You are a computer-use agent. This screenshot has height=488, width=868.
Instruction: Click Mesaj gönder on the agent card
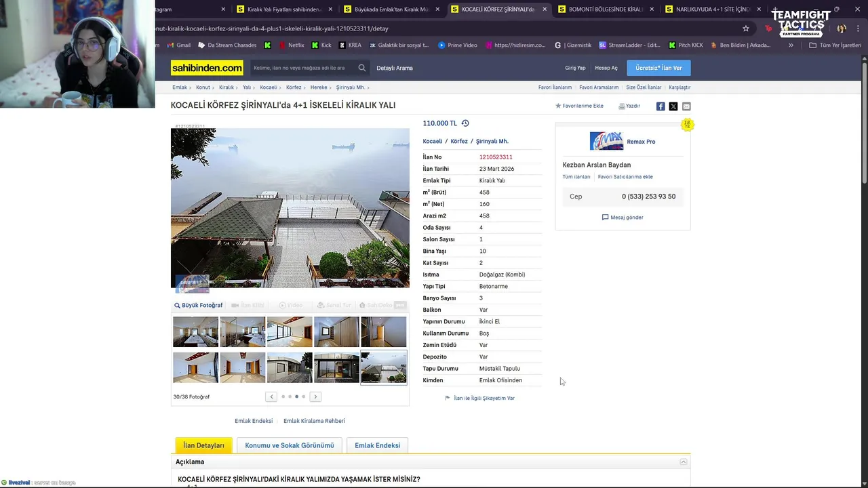tap(623, 218)
